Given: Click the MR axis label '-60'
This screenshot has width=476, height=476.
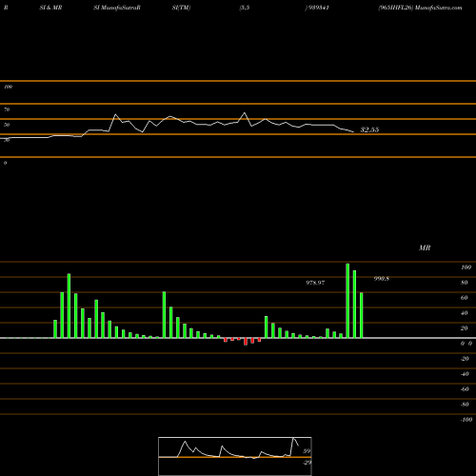Looking at the screenshot, I should 465,389.
